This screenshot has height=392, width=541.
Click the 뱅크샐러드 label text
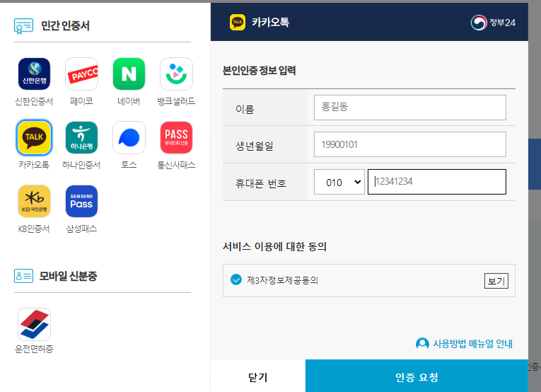pos(176,101)
